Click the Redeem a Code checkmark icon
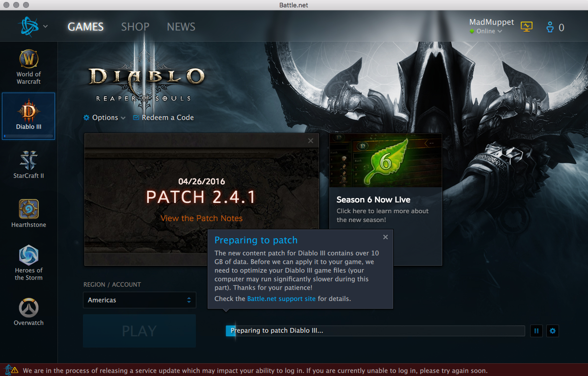The height and width of the screenshot is (376, 588). (136, 118)
